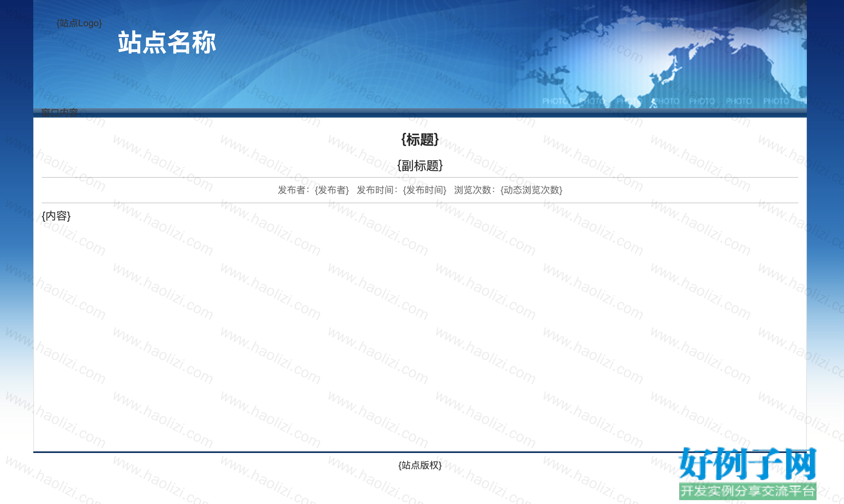Screen dimensions: 844x504
Task: Click the {标题} heading placeholder
Action: click(x=420, y=140)
